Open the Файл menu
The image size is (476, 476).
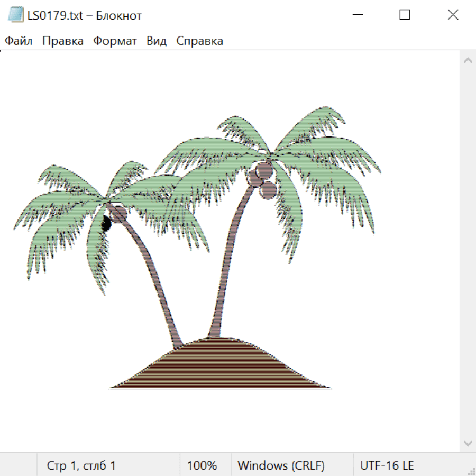[x=19, y=41]
